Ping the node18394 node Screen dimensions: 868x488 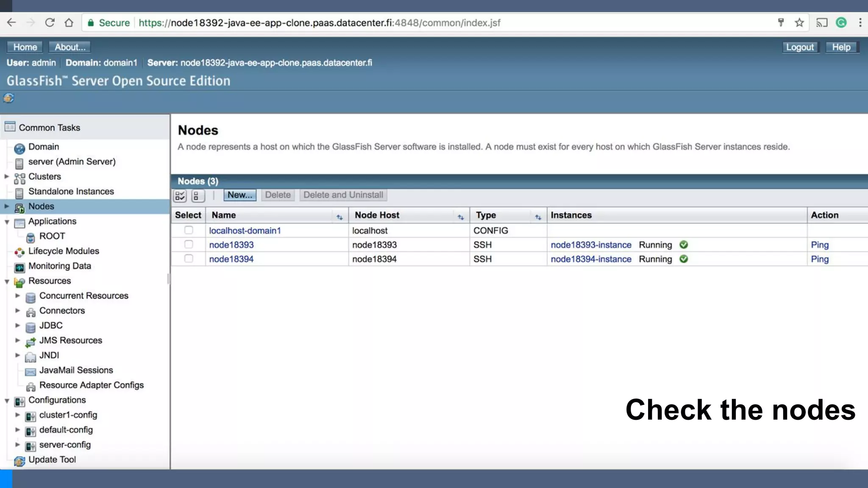[x=820, y=259]
